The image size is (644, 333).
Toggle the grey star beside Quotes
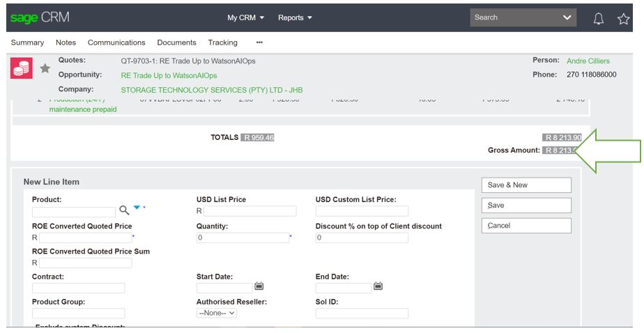pos(45,68)
